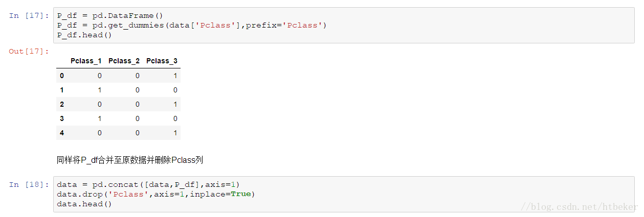This screenshot has width=644, height=217.
Task: Click the pd.get_dummies code line
Action: [191, 25]
